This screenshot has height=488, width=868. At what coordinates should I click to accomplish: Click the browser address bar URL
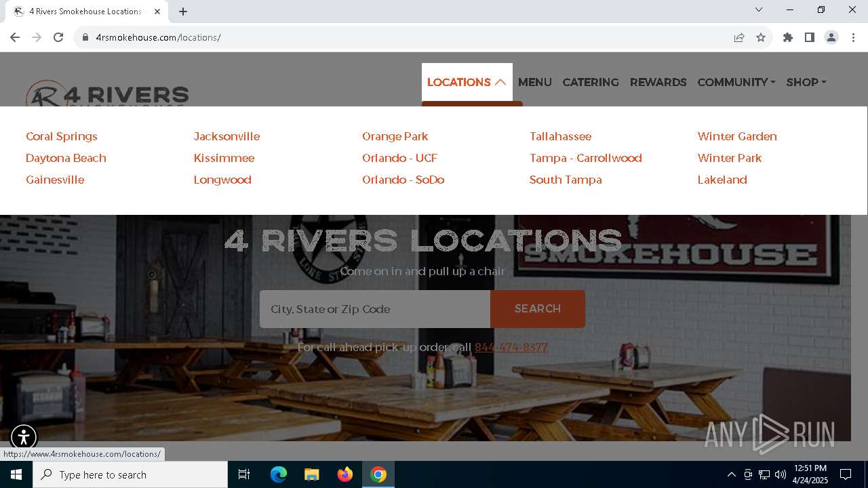point(158,37)
